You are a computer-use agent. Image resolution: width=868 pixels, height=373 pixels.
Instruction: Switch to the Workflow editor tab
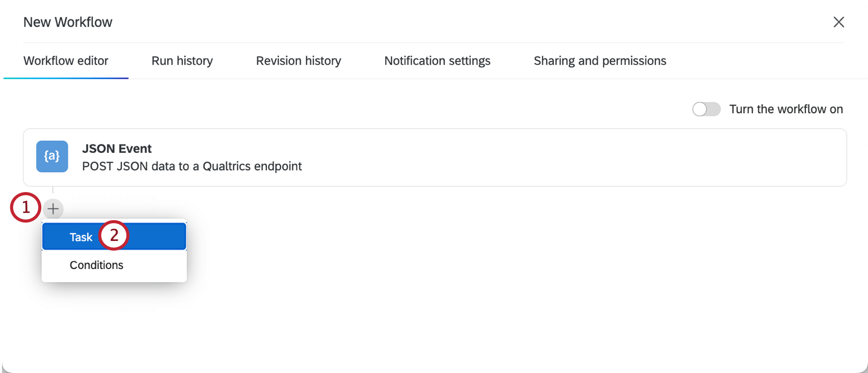[66, 61]
